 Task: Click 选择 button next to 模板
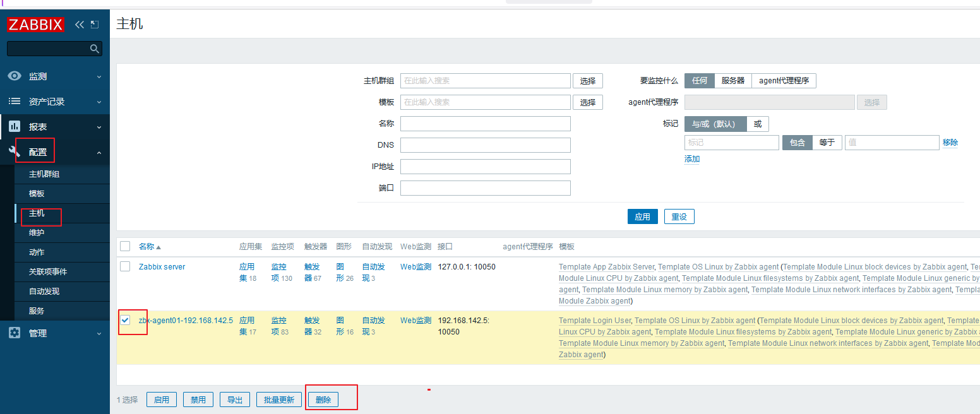588,102
